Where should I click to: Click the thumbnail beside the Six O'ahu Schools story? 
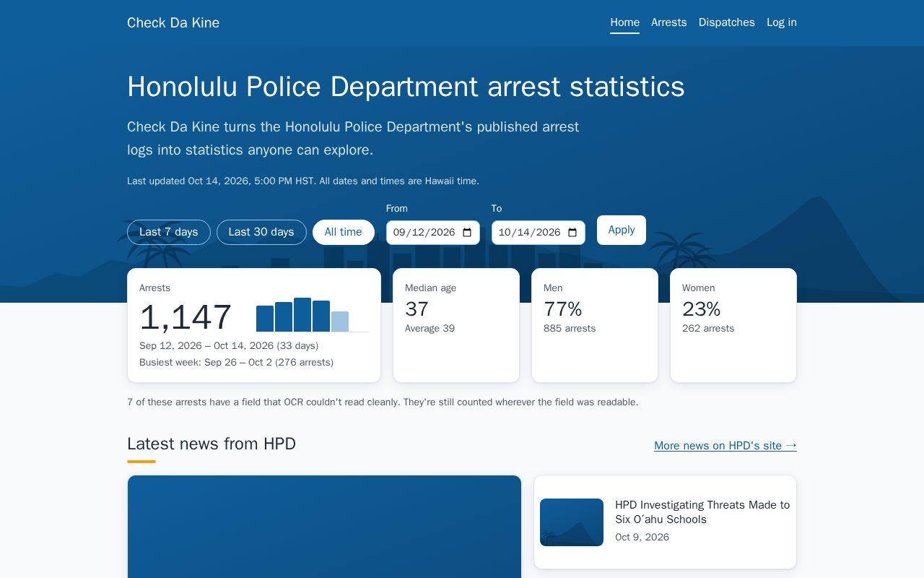572,522
